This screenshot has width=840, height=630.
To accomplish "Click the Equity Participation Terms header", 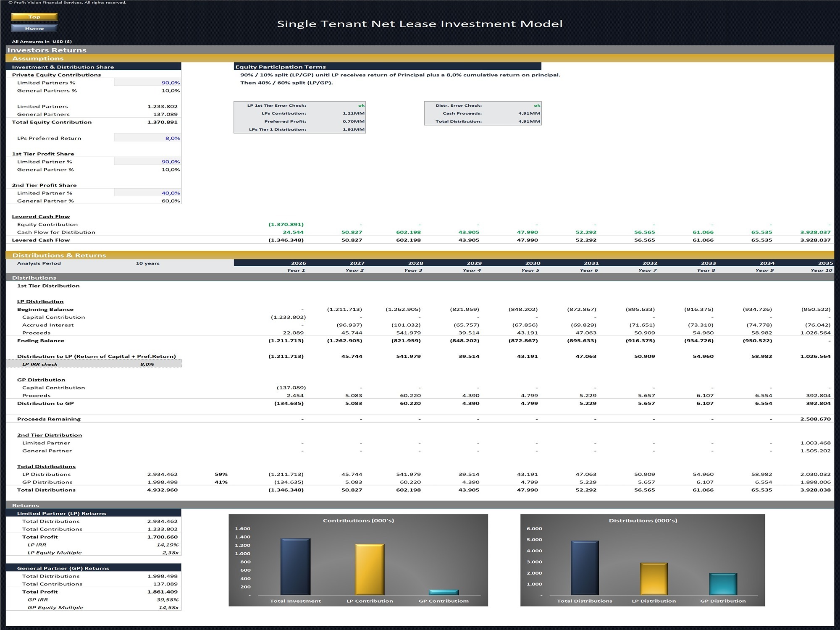I will [x=281, y=66].
